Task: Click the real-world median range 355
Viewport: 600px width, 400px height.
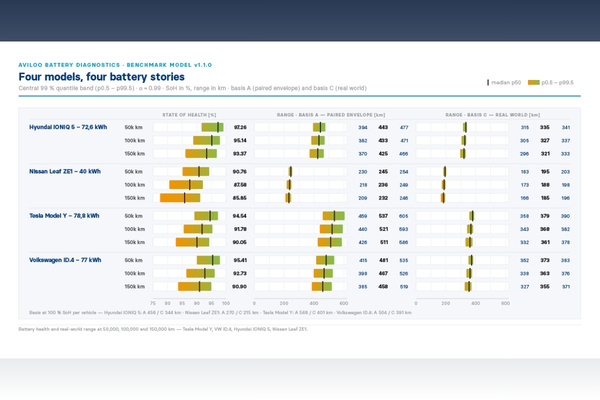Action: (545, 287)
